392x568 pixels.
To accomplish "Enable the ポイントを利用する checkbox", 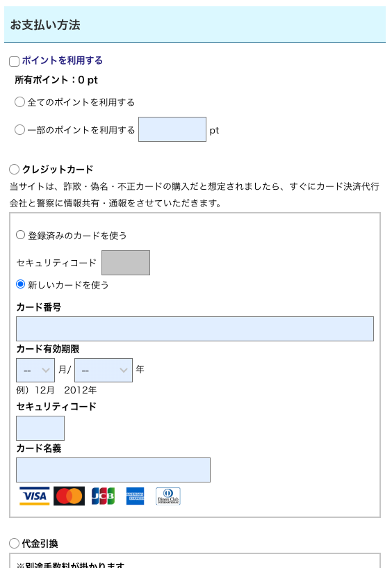I will tap(14, 61).
